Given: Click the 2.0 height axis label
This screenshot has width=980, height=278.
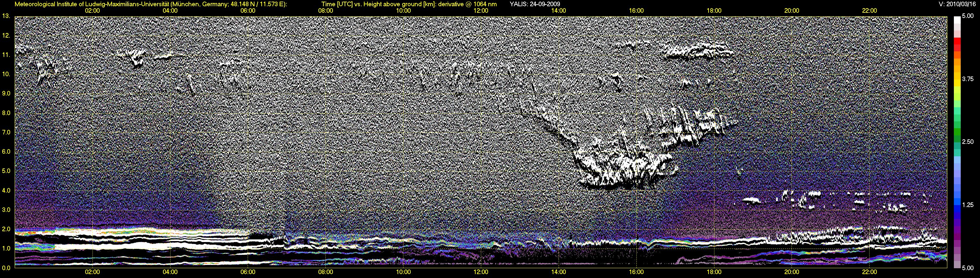Looking at the screenshot, I should pos(6,229).
